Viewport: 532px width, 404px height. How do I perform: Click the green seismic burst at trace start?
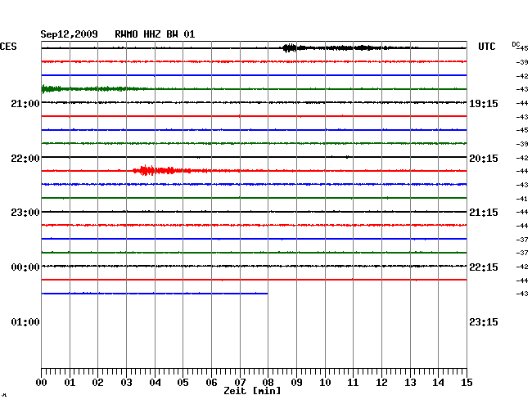51,89
